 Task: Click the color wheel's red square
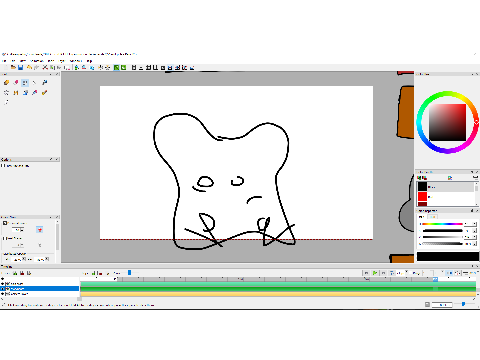pos(447,122)
